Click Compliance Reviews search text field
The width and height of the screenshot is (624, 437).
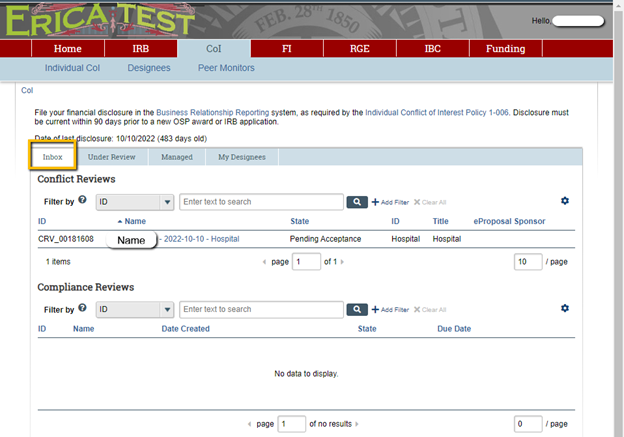[x=261, y=309]
